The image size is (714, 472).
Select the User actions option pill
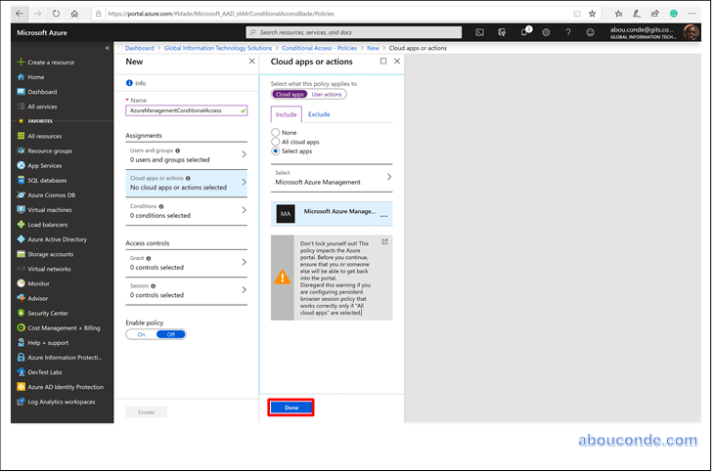click(x=326, y=94)
